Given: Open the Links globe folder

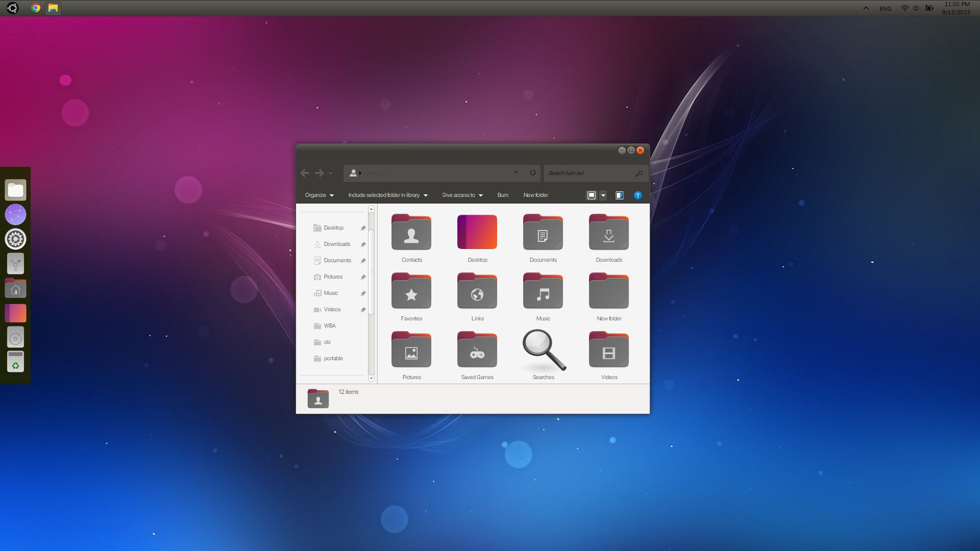Looking at the screenshot, I should [477, 292].
